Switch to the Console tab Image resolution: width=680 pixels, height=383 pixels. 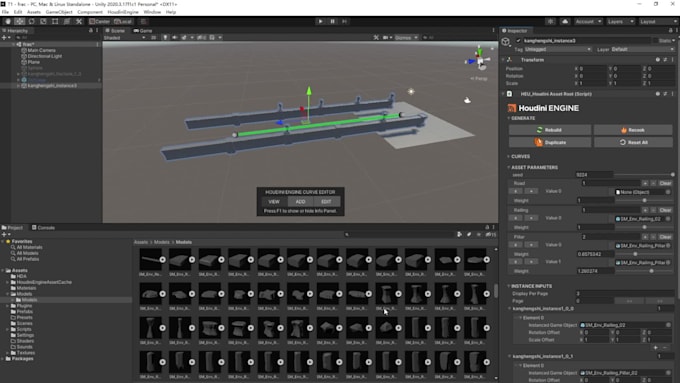point(43,228)
